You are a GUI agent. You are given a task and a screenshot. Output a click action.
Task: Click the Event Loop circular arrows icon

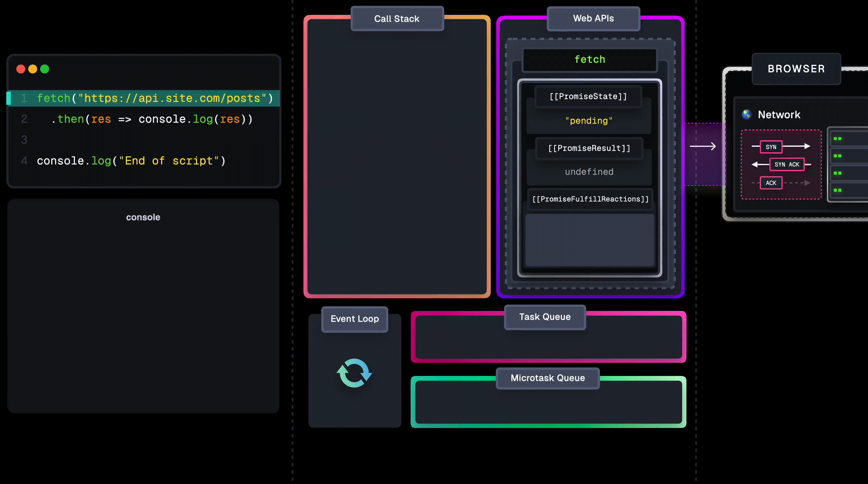pos(354,373)
